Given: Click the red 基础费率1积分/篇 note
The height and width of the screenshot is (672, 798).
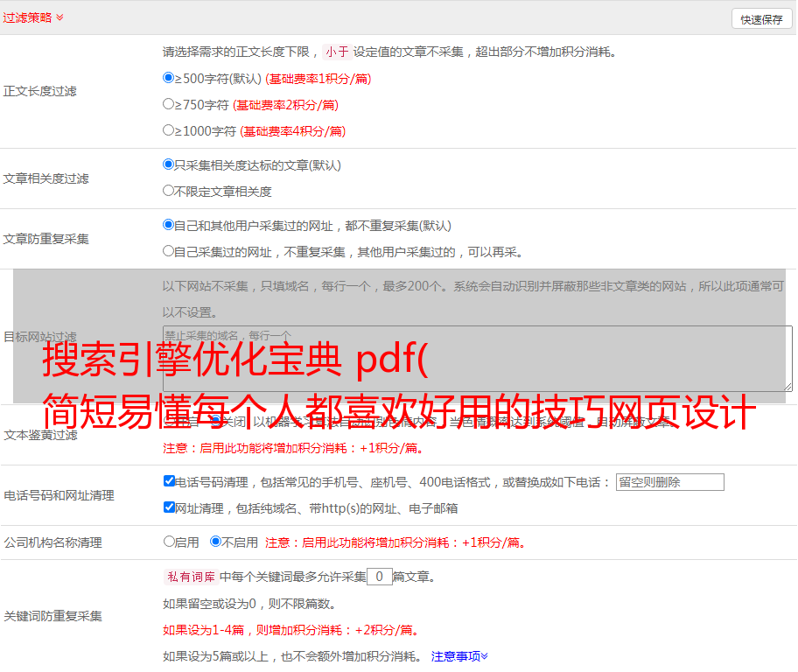Looking at the screenshot, I should [x=318, y=79].
